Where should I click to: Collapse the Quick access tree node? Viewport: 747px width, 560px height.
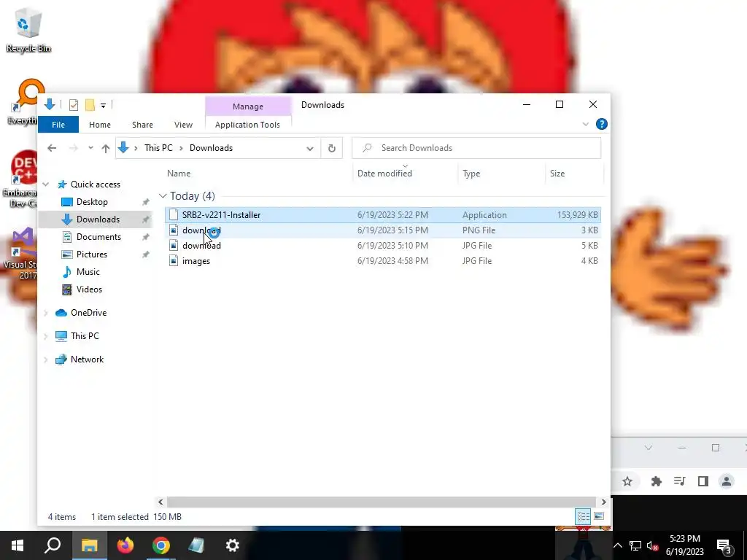pos(46,184)
